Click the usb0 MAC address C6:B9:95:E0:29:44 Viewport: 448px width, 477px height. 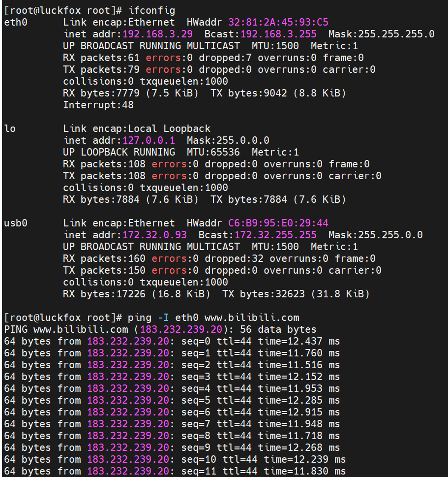[278, 223]
